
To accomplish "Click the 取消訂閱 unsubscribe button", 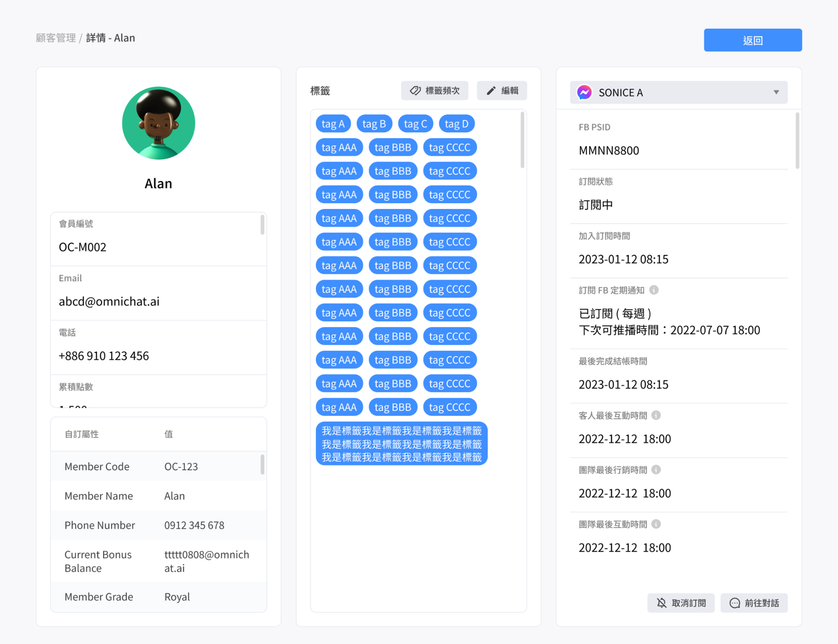I will (x=681, y=603).
